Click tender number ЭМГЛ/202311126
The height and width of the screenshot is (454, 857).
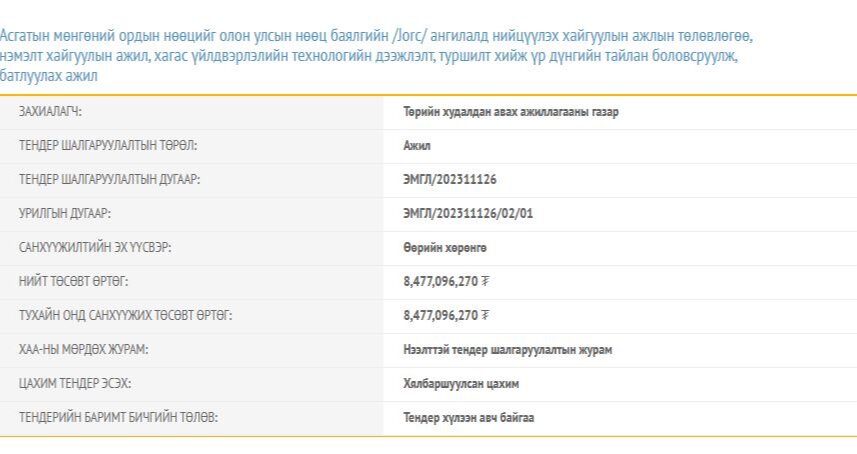click(x=450, y=180)
